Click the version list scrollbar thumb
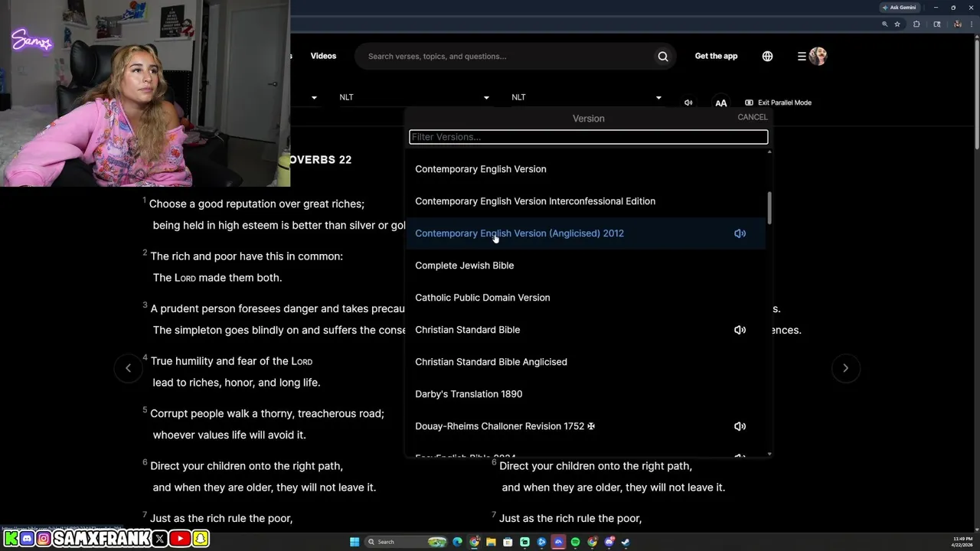 point(769,208)
